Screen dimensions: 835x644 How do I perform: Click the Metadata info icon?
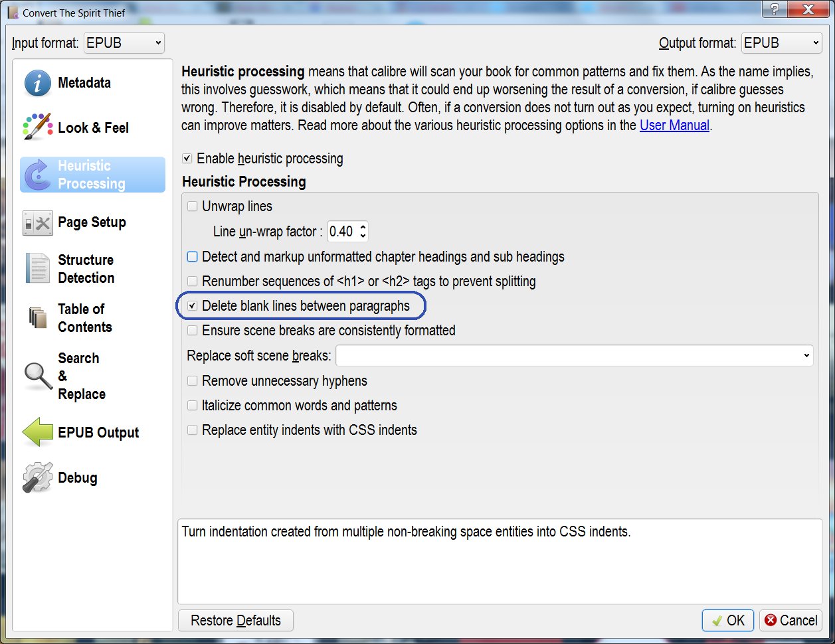[38, 83]
